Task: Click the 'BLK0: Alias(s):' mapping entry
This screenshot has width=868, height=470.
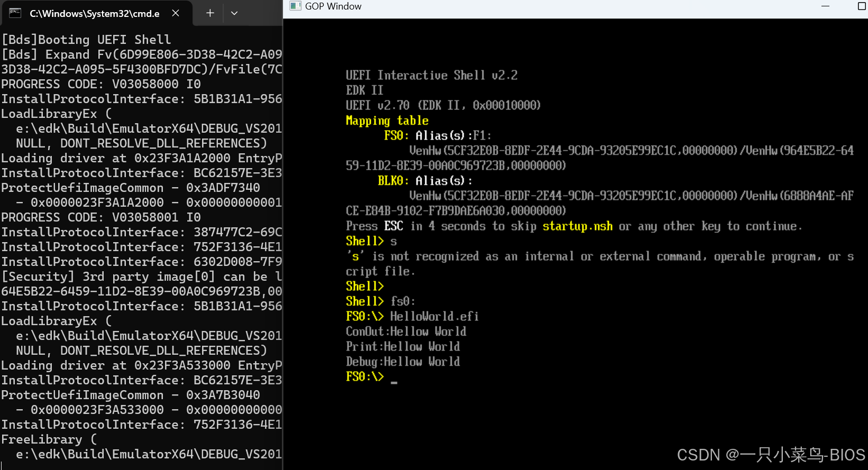Action: tap(425, 181)
